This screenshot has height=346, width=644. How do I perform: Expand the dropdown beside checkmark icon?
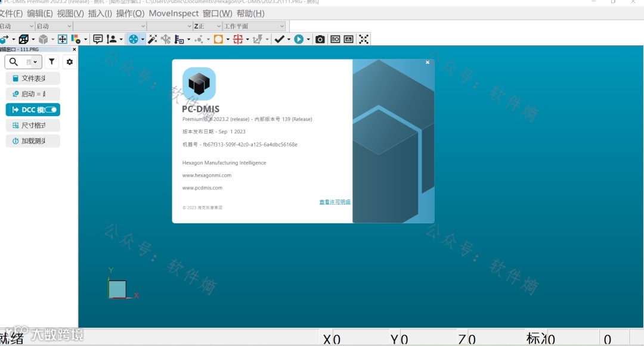289,40
